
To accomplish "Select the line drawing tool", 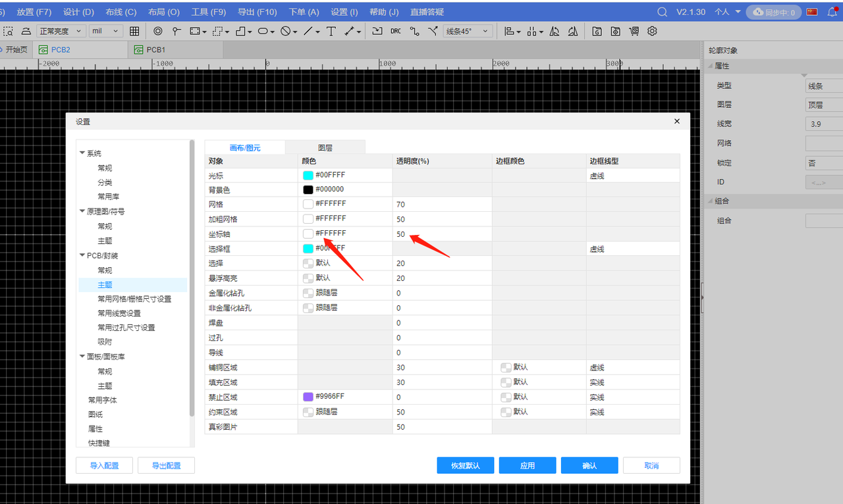I will [308, 31].
